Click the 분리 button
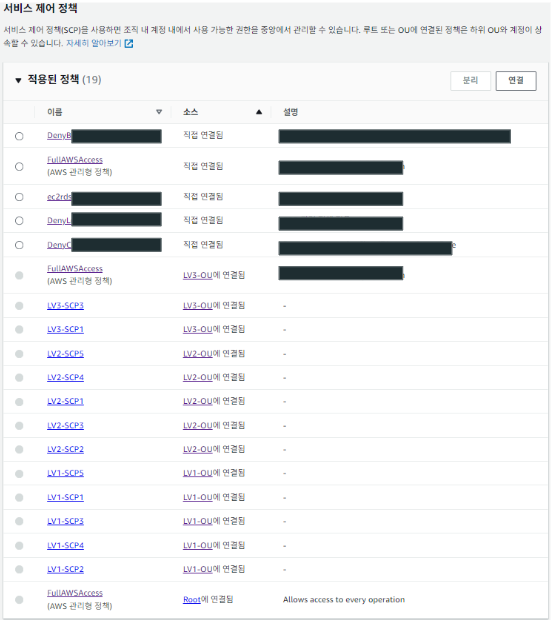552x620 pixels. click(x=471, y=81)
